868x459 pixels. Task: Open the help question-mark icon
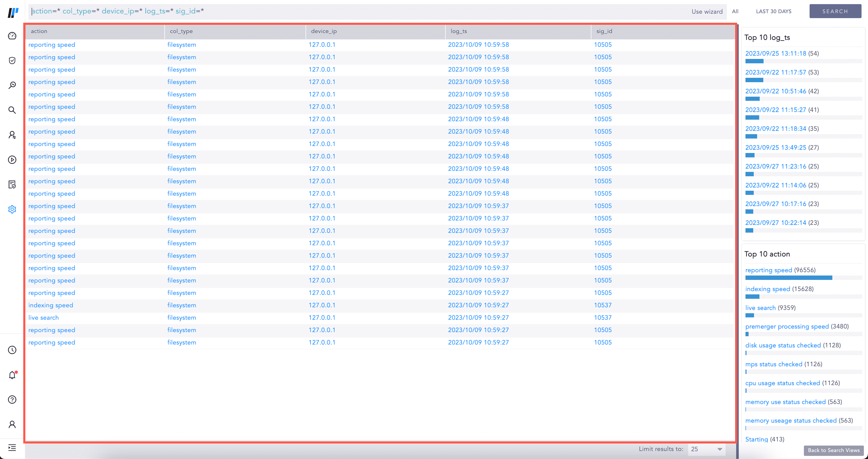tap(12, 400)
